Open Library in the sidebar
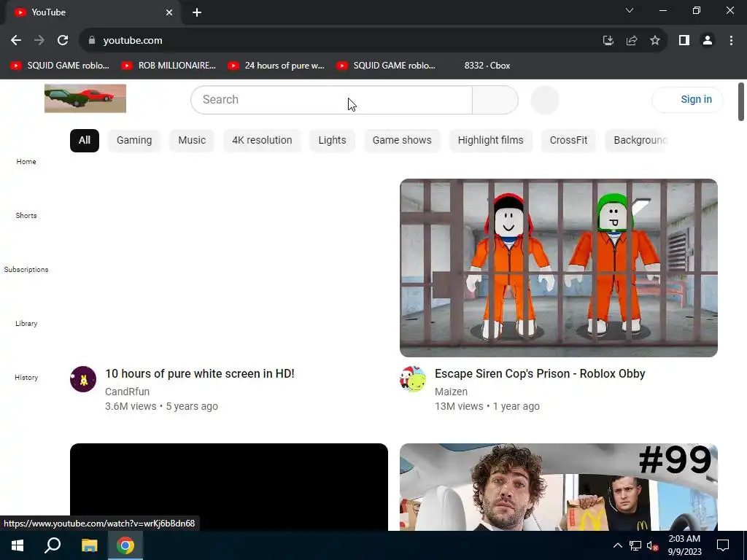Image resolution: width=747 pixels, height=560 pixels. pos(26,323)
